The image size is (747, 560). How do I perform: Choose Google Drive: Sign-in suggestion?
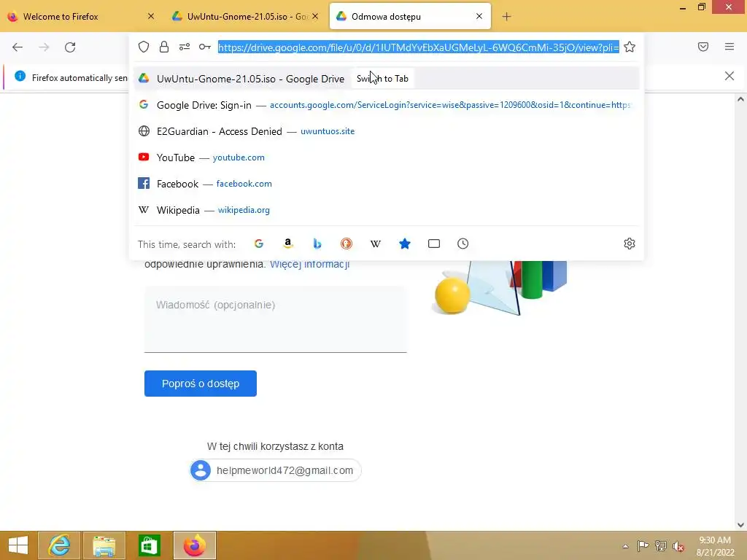click(x=387, y=105)
